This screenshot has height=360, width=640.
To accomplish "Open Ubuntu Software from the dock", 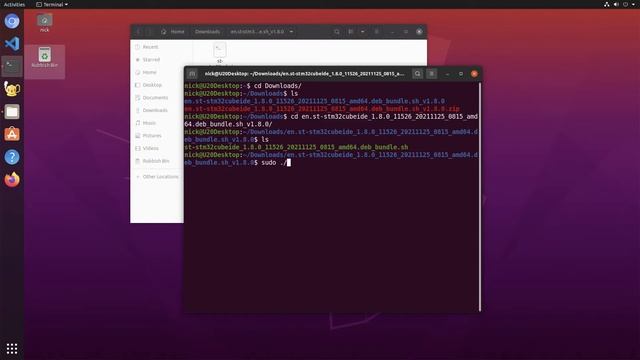I will (12, 134).
